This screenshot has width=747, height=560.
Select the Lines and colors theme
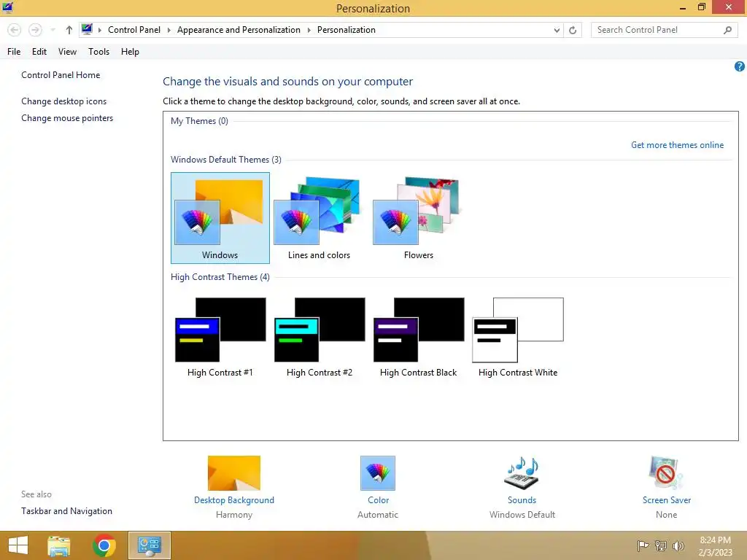pos(320,218)
